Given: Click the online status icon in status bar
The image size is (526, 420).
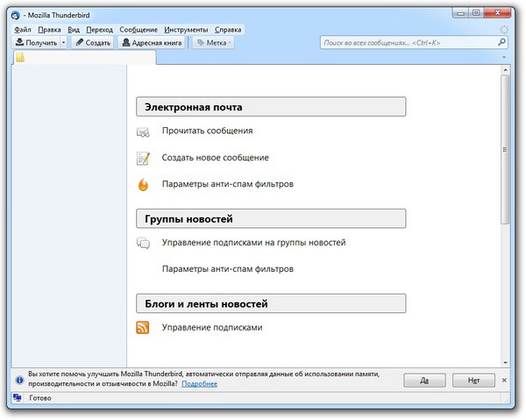Looking at the screenshot, I should 17,398.
